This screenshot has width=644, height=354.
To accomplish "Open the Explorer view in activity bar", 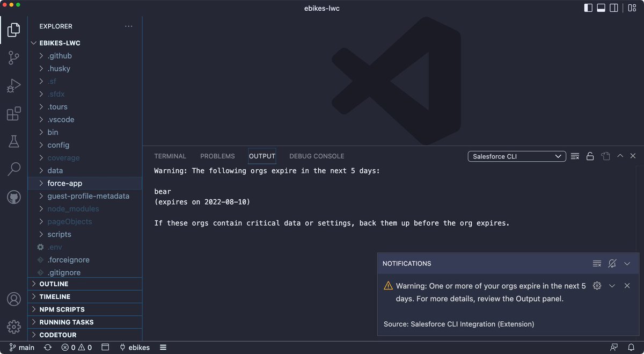I will (x=13, y=30).
